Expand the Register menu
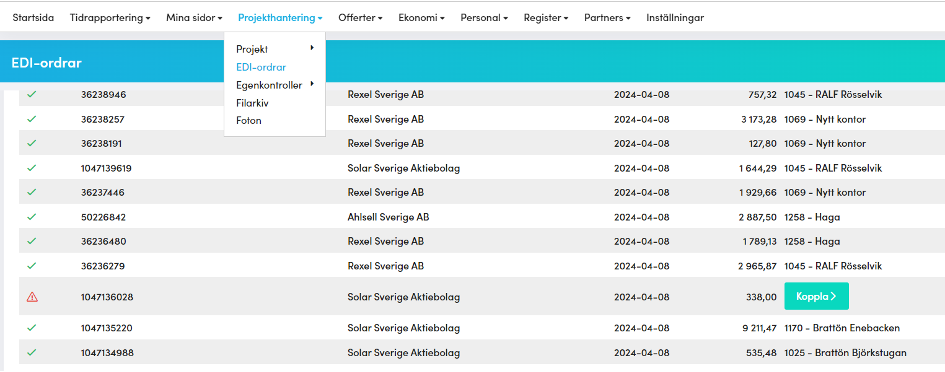The height and width of the screenshot is (372, 945). click(x=546, y=18)
